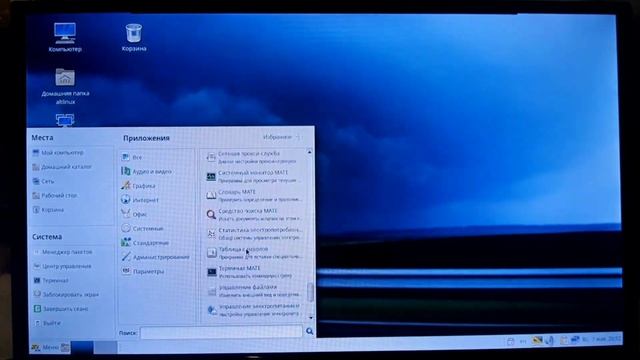The width and height of the screenshot is (640, 360).
Task: Choose Завершить сеанс
Action: pyautogui.click(x=61, y=309)
